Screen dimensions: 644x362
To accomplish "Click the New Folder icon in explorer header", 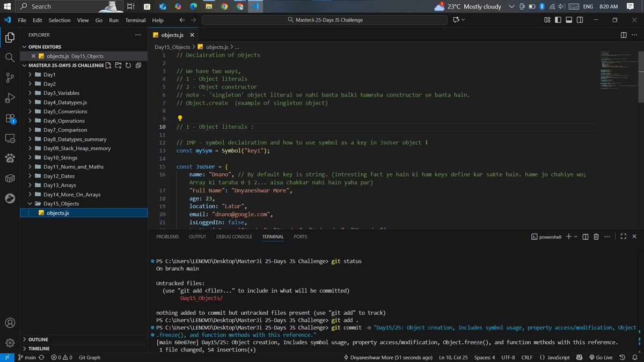I will click(x=118, y=65).
